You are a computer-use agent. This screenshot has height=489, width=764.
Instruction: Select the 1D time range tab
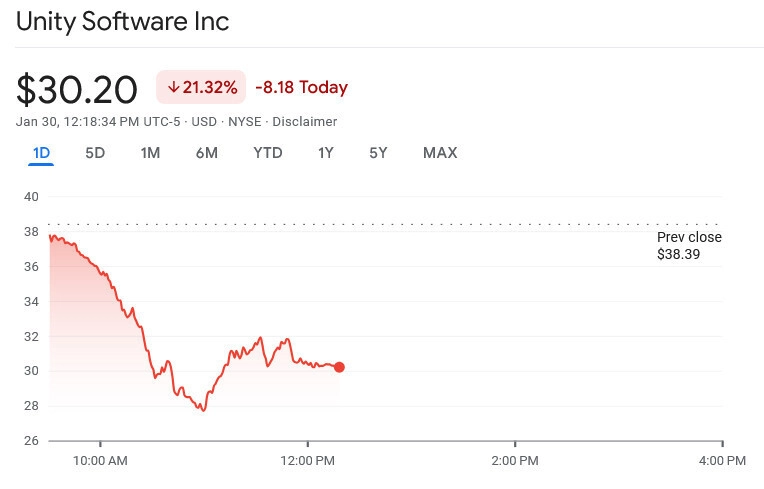(x=41, y=153)
